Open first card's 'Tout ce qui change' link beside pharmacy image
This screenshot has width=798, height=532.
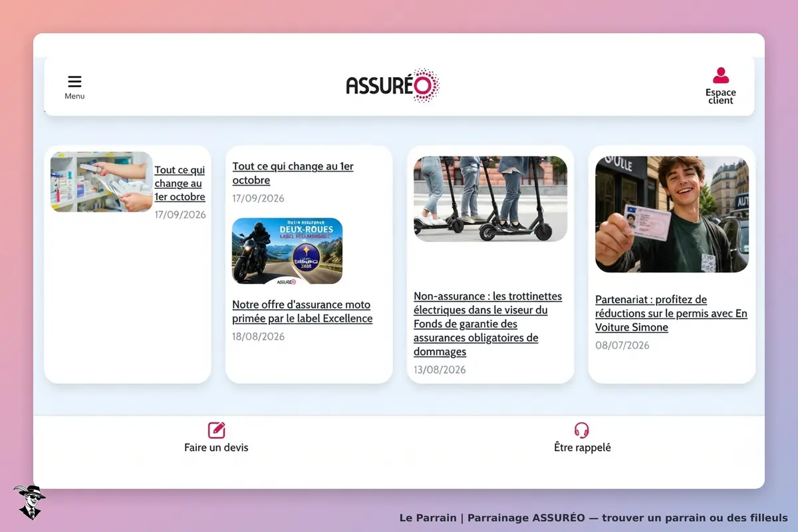click(180, 184)
